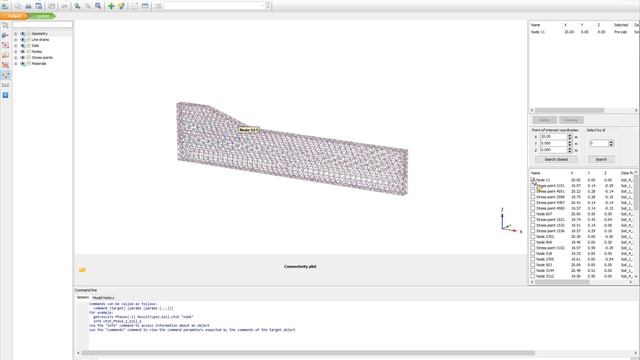The image size is (640, 360).
Task: Expand the Nodes tree node
Action: pos(16,52)
